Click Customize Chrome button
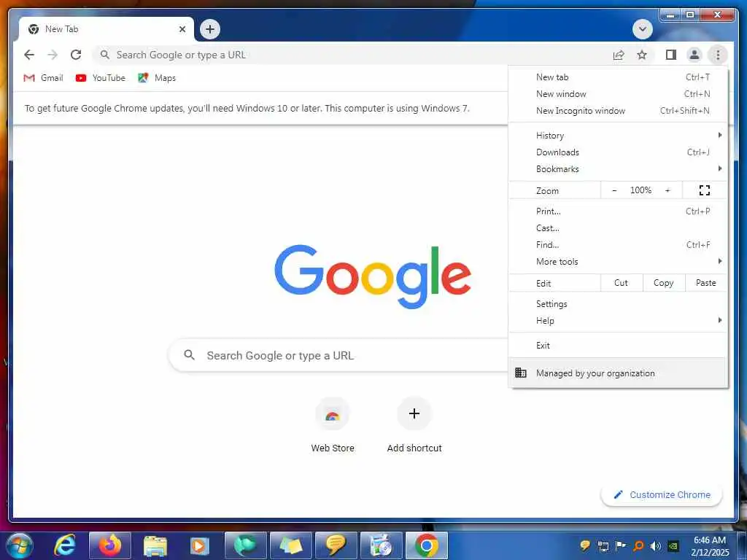This screenshot has height=560, width=747. pos(662,495)
